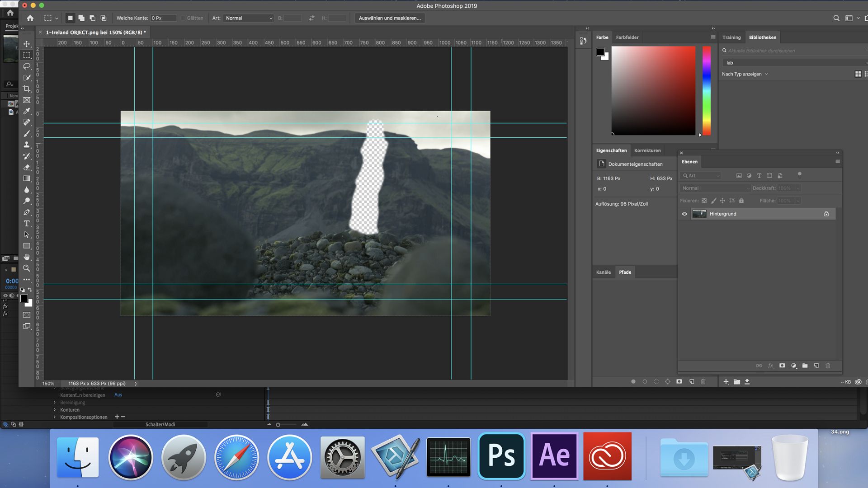Launch After Effects from the Dock
Screen dimensions: 868x488
pyautogui.click(x=554, y=456)
